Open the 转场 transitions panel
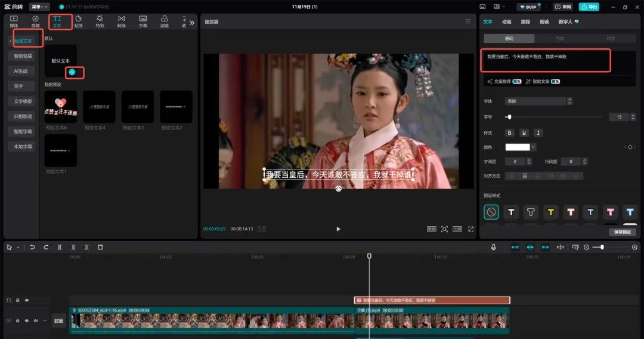This screenshot has width=644, height=339. (x=122, y=21)
